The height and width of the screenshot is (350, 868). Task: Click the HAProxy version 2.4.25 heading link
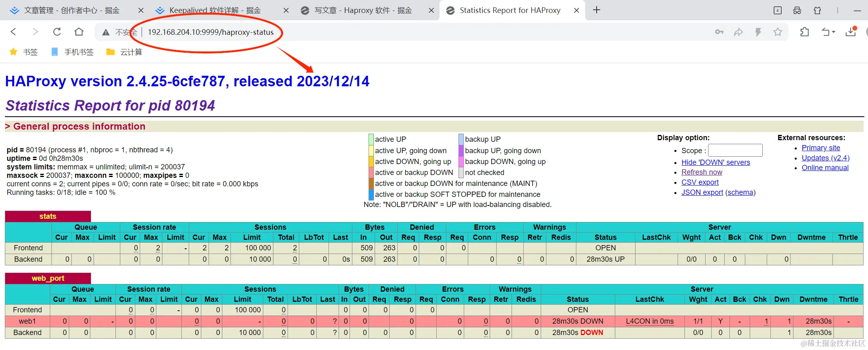(187, 81)
